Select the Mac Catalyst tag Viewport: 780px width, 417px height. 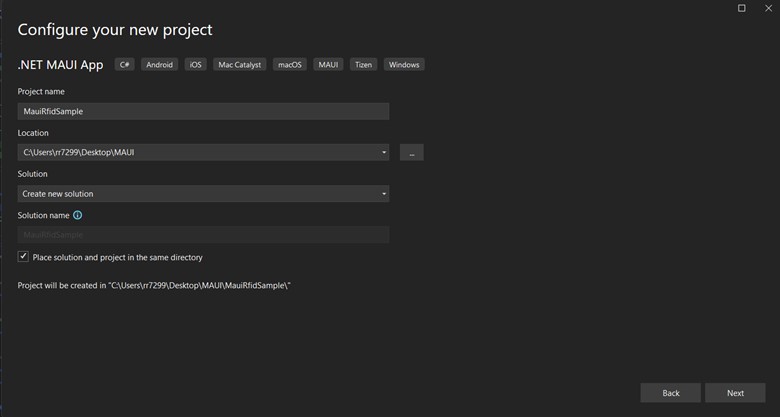(x=240, y=64)
